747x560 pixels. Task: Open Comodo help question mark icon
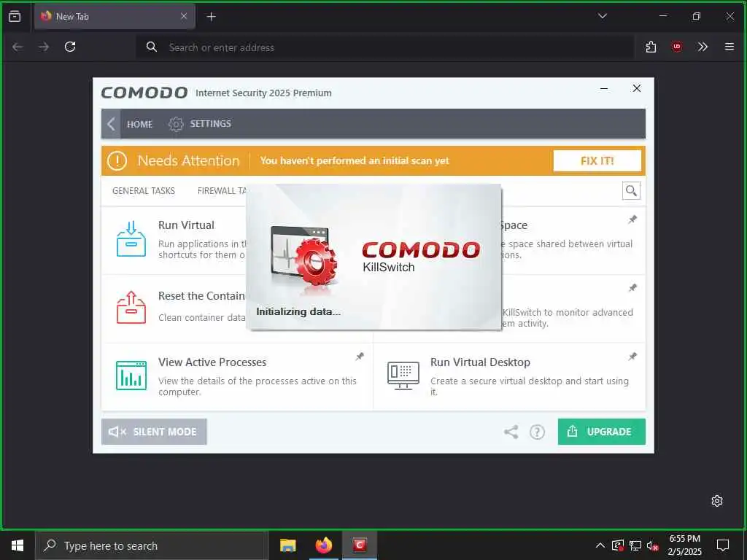click(537, 432)
